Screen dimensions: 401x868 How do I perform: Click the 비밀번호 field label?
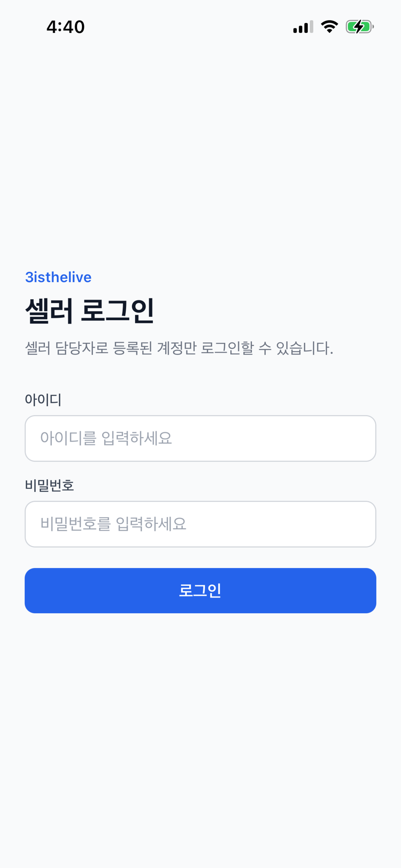49,485
